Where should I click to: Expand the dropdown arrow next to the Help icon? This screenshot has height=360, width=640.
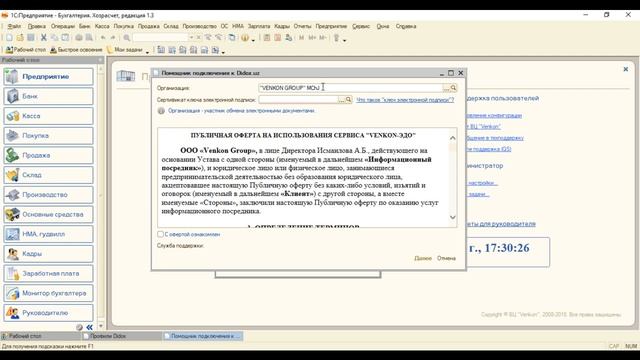click(x=253, y=40)
